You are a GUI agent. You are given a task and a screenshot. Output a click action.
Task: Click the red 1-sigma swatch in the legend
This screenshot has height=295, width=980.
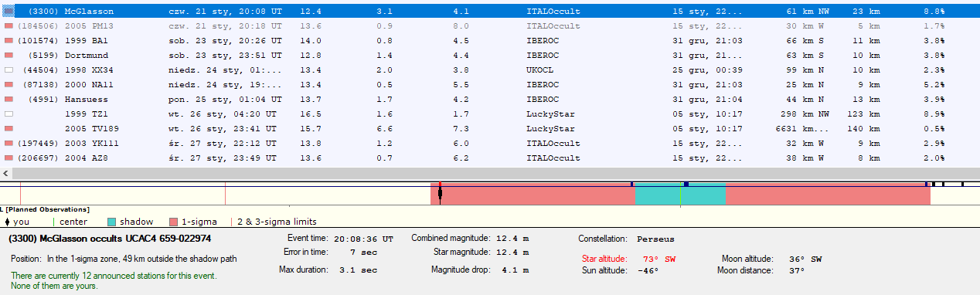pyautogui.click(x=173, y=222)
